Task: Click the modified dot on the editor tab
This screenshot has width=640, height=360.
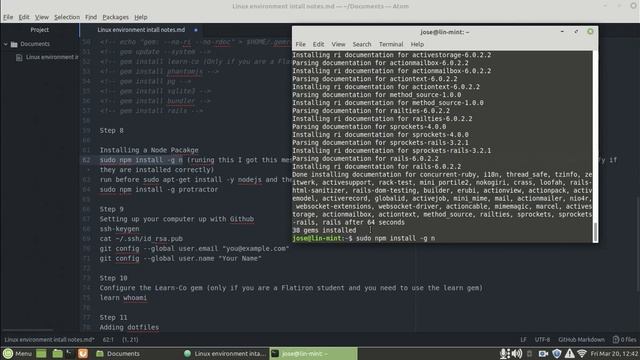Action: click(x=196, y=30)
